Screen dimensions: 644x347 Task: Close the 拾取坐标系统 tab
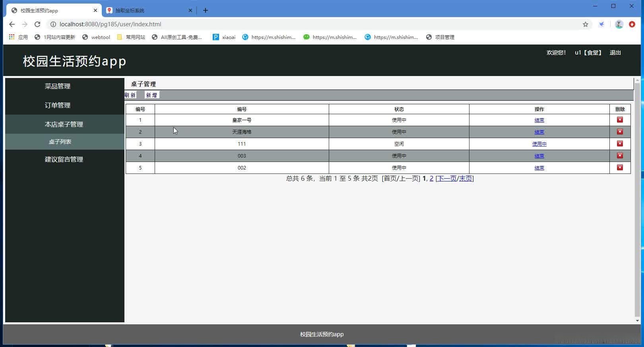(x=190, y=10)
